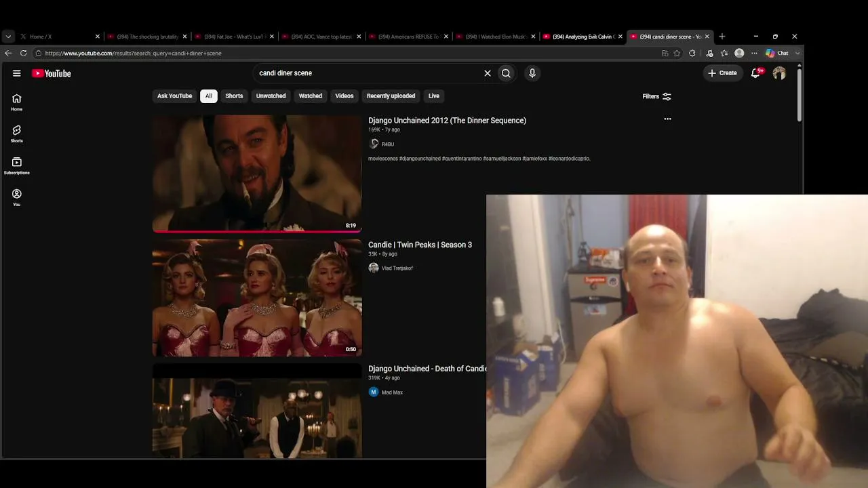
Task: Filter results by Videos chip
Action: (344, 96)
